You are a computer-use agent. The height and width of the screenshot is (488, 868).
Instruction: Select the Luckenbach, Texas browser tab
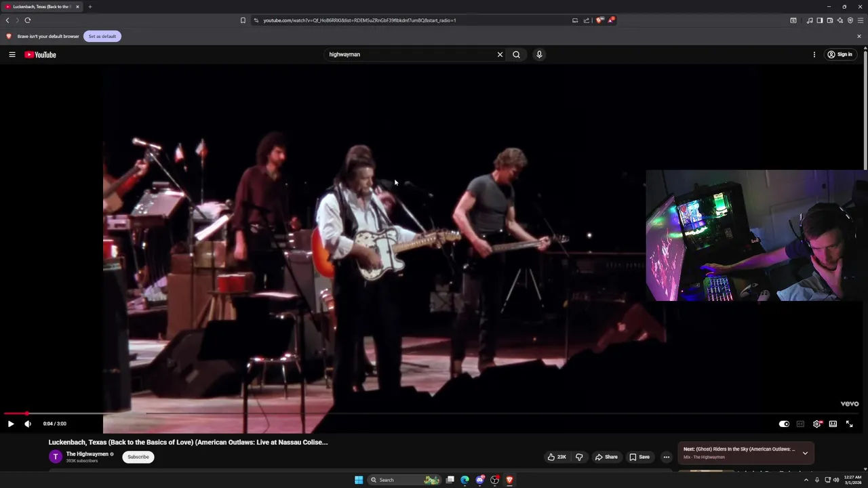point(42,7)
